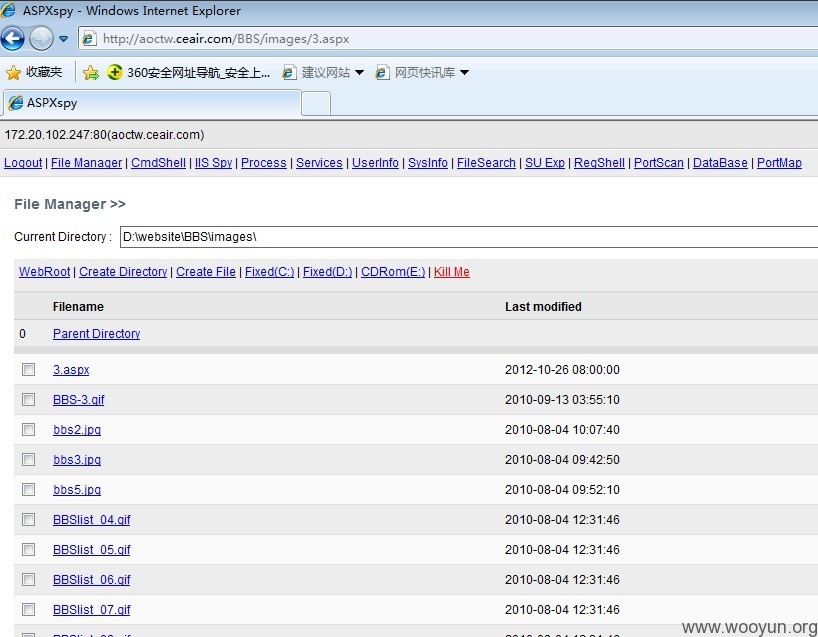Screen dimensions: 818x637
Task: Open the FileSearch page
Action: point(486,163)
